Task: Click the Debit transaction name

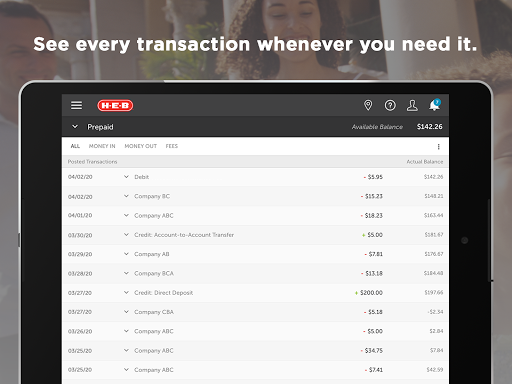Action: pyautogui.click(x=142, y=177)
